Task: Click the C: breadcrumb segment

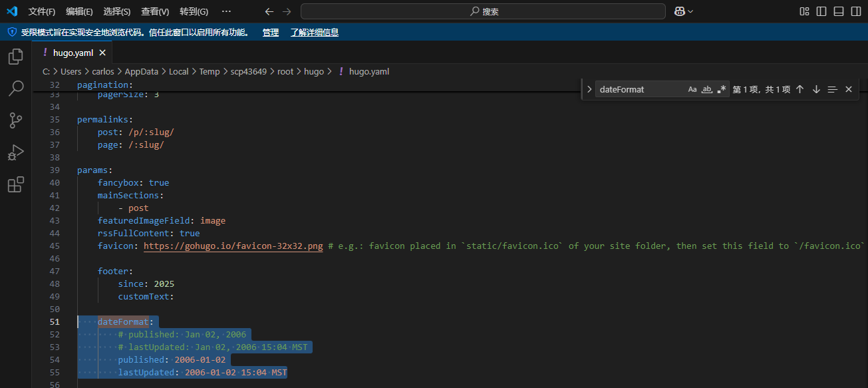Action: click(x=47, y=71)
